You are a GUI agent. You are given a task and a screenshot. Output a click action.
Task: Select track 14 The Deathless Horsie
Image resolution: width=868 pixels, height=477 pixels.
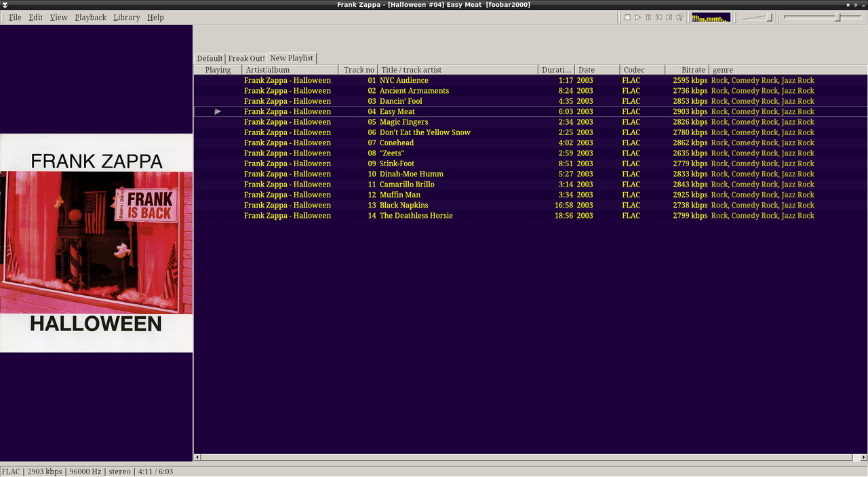click(x=530, y=216)
